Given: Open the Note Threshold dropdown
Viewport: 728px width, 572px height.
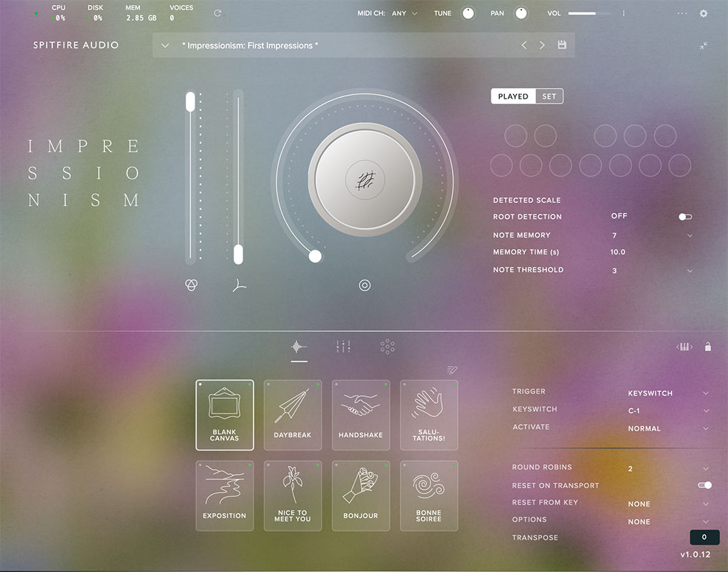Looking at the screenshot, I should point(689,271).
